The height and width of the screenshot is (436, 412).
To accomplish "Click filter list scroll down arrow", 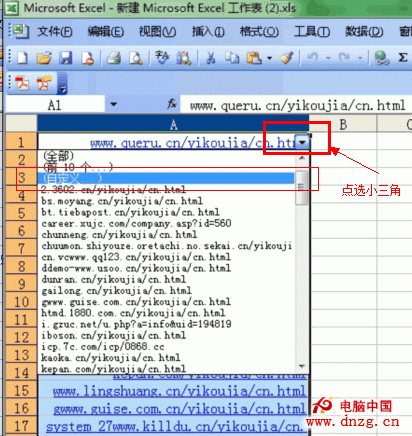I will pos(302,367).
